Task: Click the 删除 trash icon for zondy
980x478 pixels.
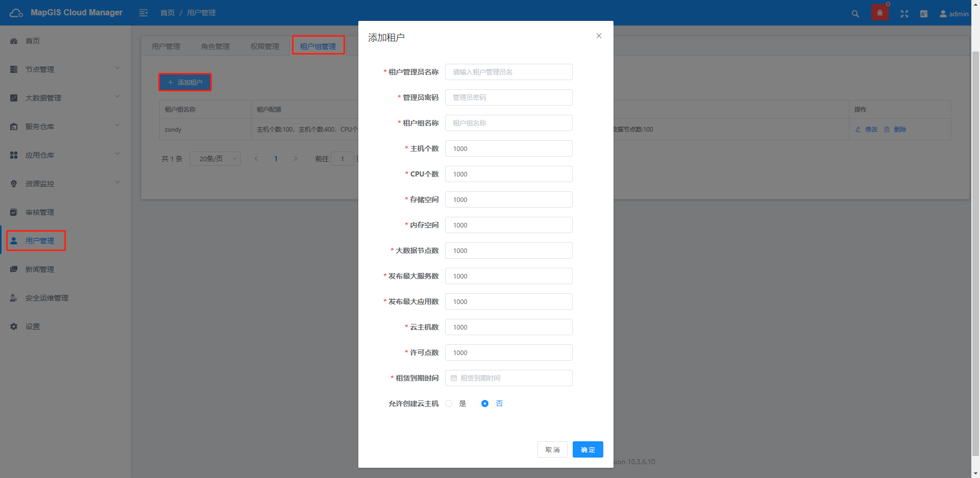Action: [887, 130]
